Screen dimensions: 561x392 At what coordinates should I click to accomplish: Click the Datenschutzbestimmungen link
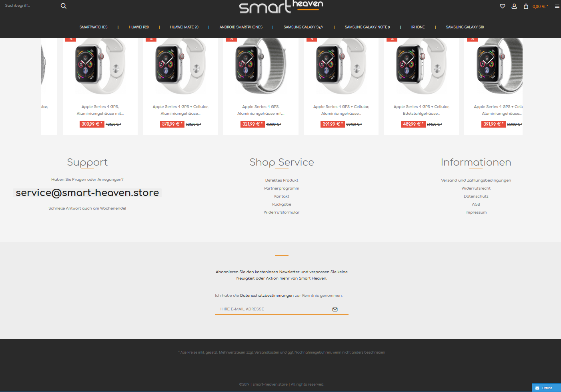tap(267, 296)
